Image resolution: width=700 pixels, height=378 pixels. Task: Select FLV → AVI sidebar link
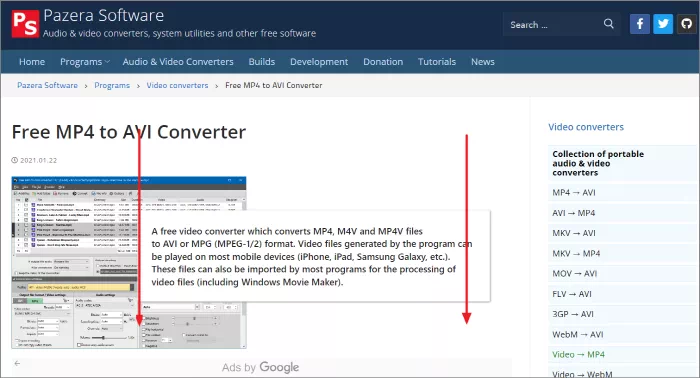tap(572, 294)
